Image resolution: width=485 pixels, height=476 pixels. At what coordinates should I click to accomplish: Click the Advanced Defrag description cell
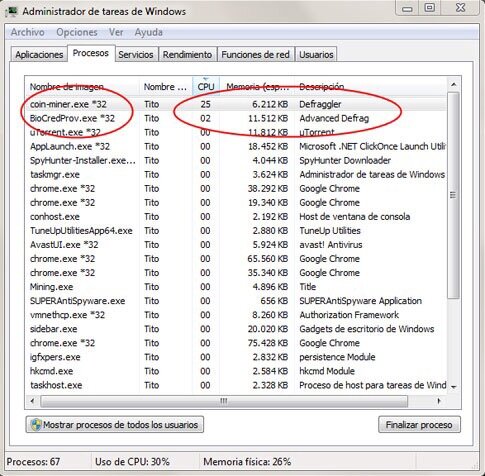pos(334,118)
